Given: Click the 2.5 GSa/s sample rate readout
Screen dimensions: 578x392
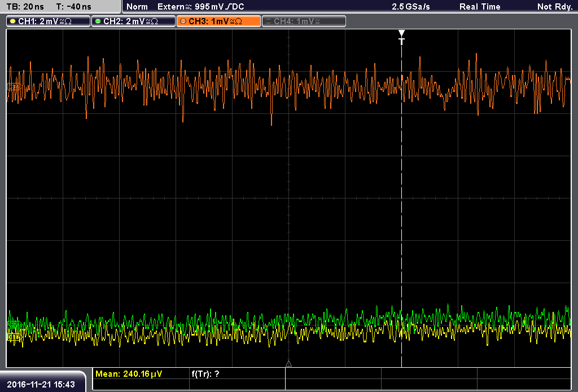Looking at the screenshot, I should coord(411,7).
